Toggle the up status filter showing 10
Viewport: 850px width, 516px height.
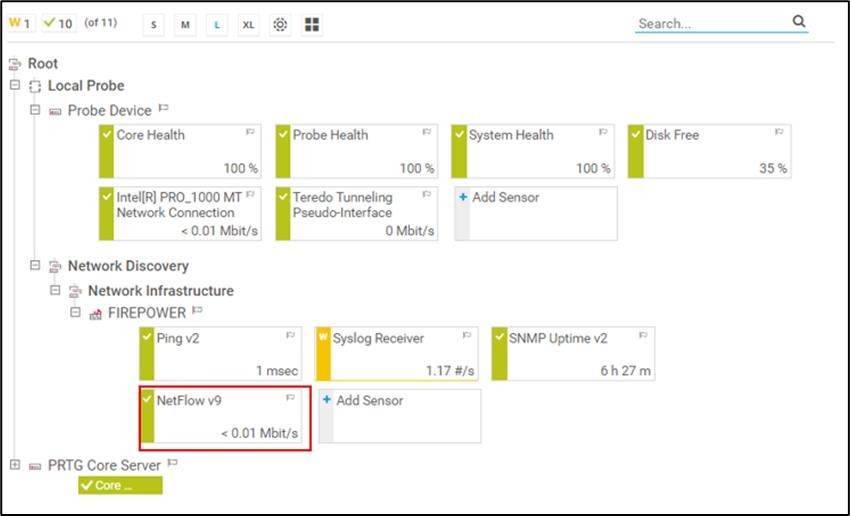click(x=58, y=23)
